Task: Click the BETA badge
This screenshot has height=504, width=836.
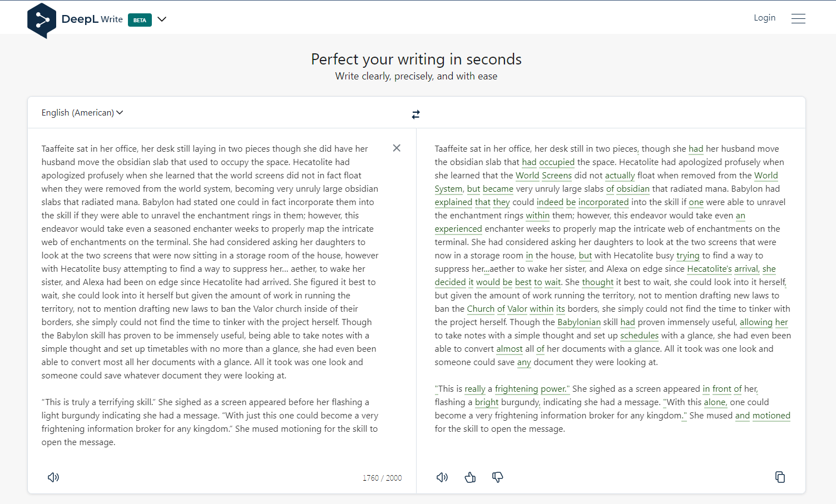Action: click(140, 20)
